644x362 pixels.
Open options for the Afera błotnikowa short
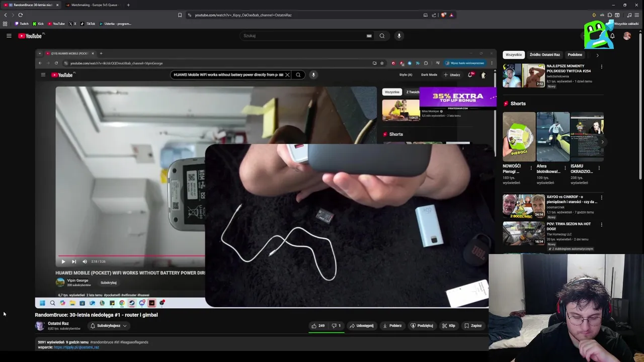click(565, 168)
